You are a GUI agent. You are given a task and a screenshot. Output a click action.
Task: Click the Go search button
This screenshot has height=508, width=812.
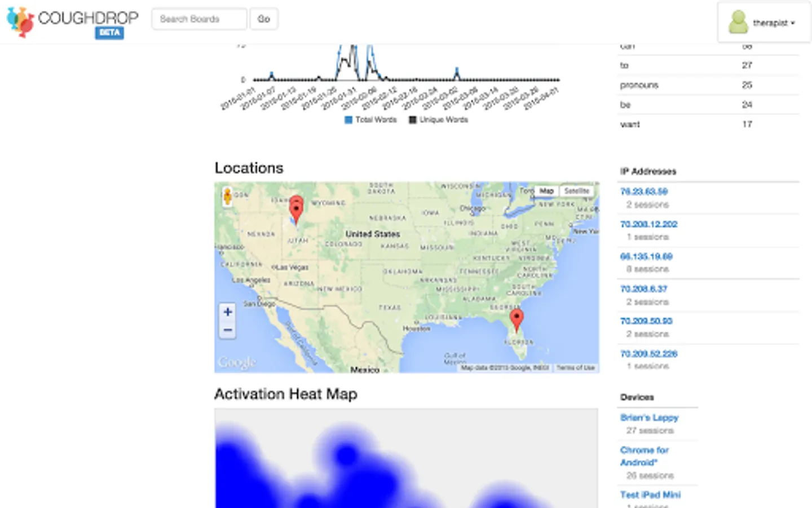[x=264, y=19]
